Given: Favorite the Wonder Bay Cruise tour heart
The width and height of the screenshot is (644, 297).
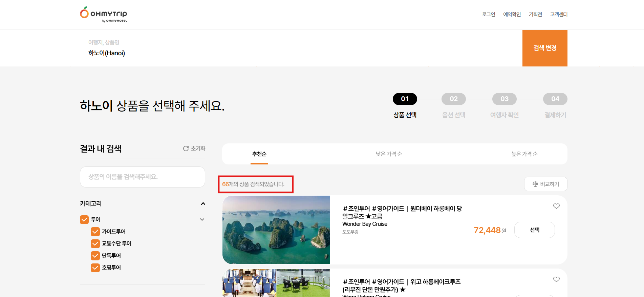Looking at the screenshot, I should tap(556, 206).
